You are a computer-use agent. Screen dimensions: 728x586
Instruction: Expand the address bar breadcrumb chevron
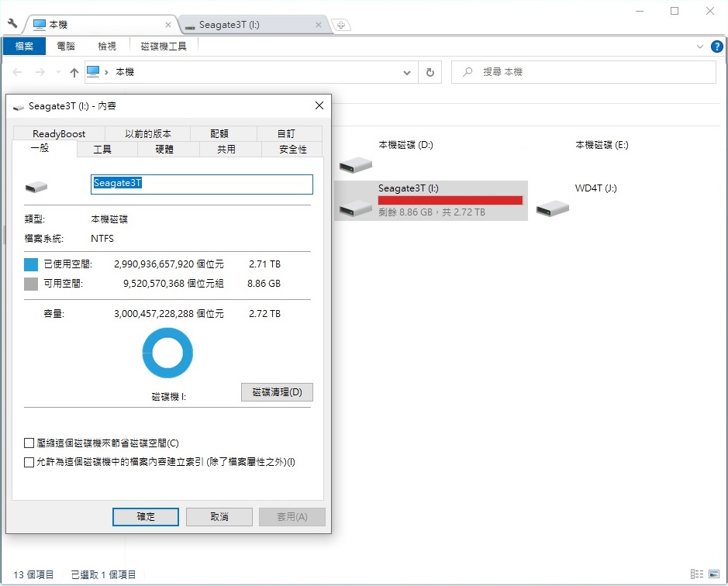point(106,72)
